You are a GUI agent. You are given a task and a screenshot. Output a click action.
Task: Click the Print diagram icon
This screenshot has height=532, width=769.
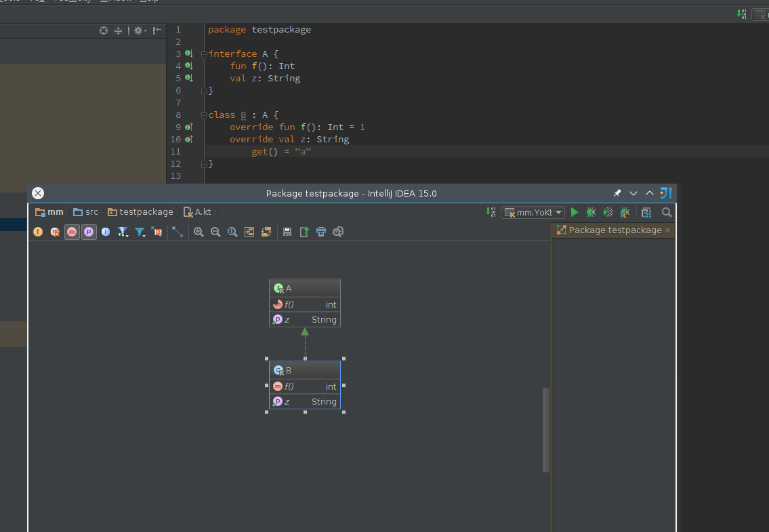pos(321,232)
